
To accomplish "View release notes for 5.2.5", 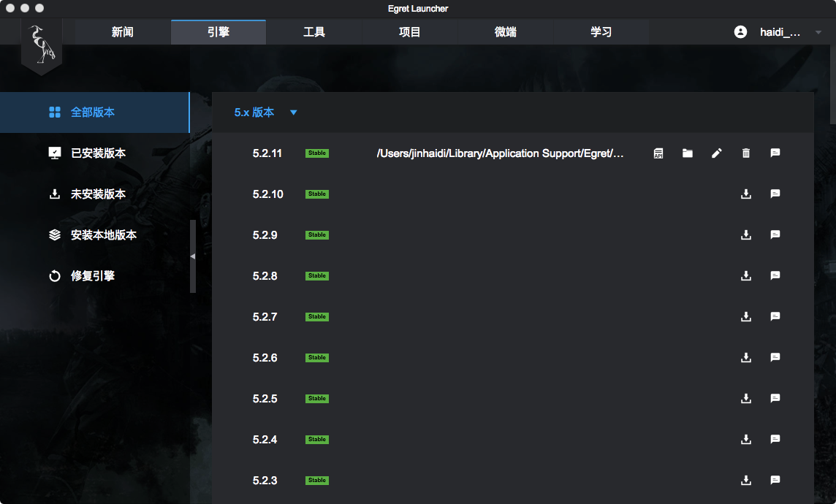I will [x=775, y=399].
